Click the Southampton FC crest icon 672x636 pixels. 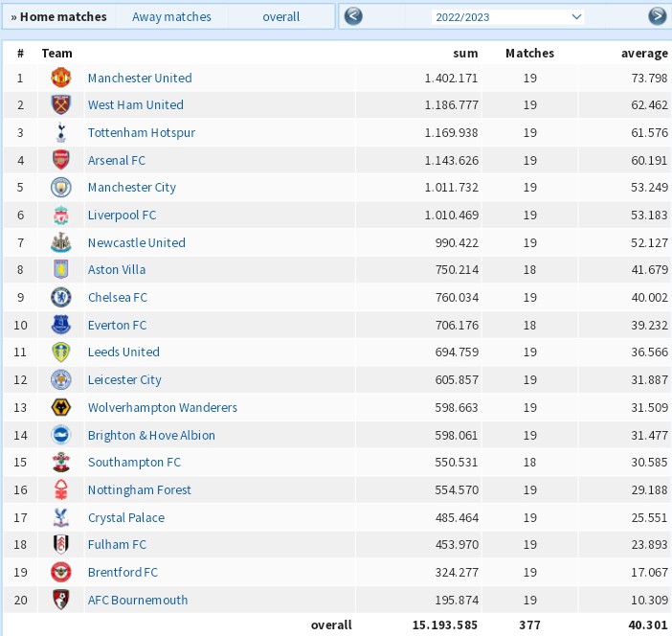pos(61,462)
